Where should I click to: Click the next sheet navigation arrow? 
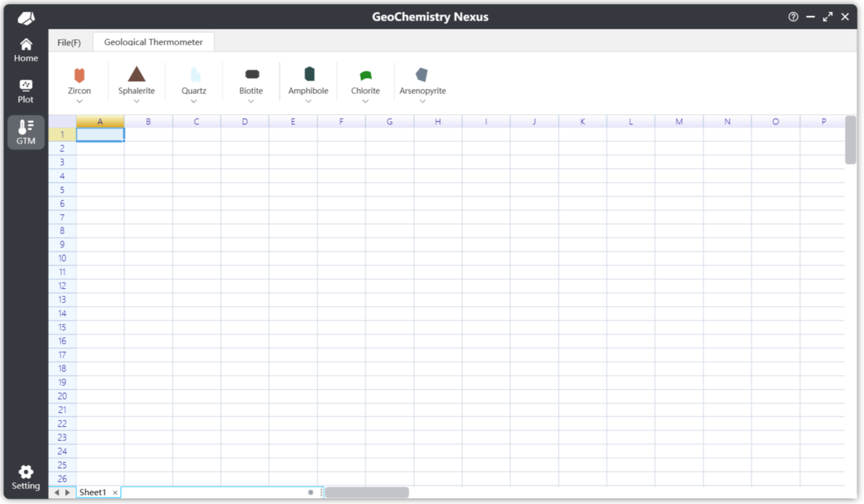point(68,492)
